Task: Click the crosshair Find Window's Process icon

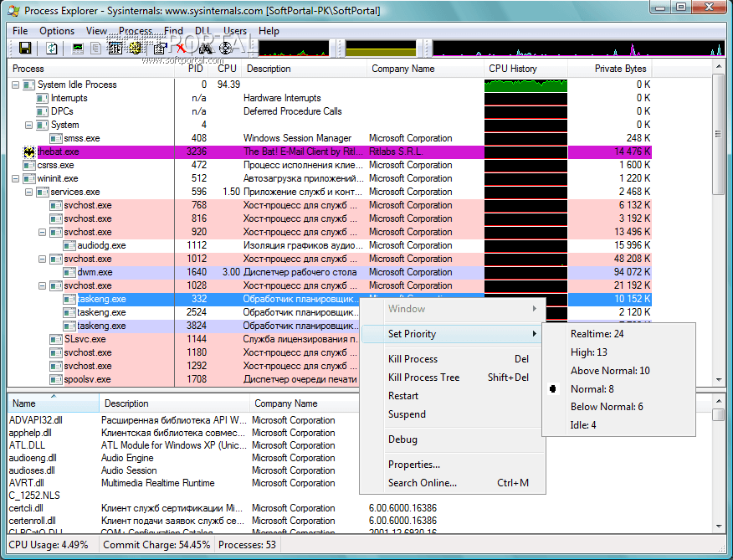Action: pos(225,49)
